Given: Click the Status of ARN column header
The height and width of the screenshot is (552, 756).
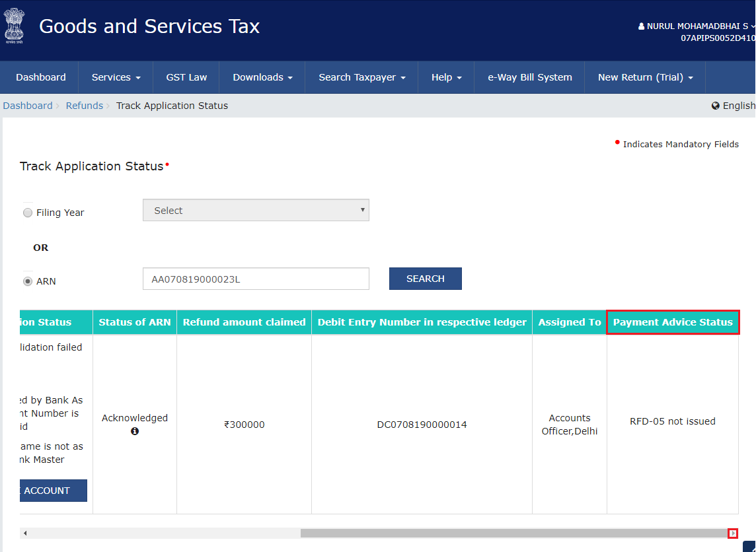Looking at the screenshot, I should point(135,322).
